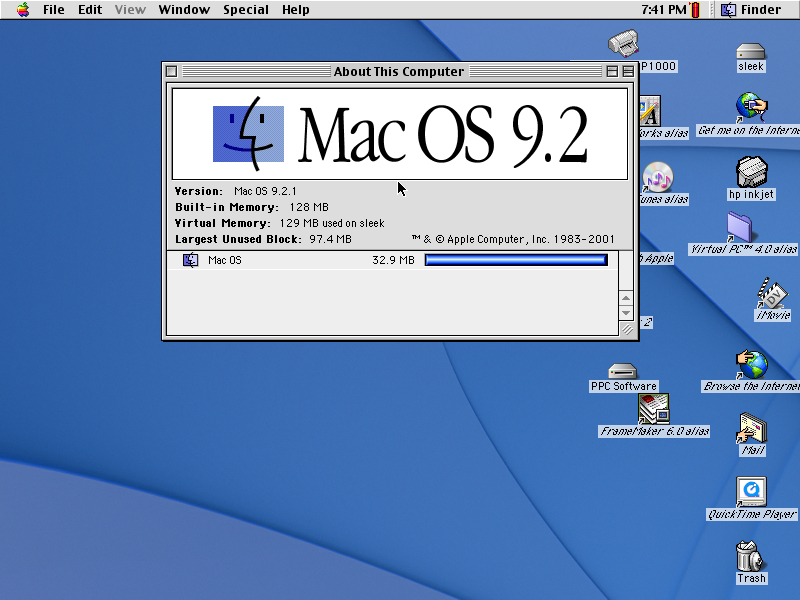800x600 pixels.
Task: Collapse About This Computer with windowshade box
Action: (x=628, y=71)
